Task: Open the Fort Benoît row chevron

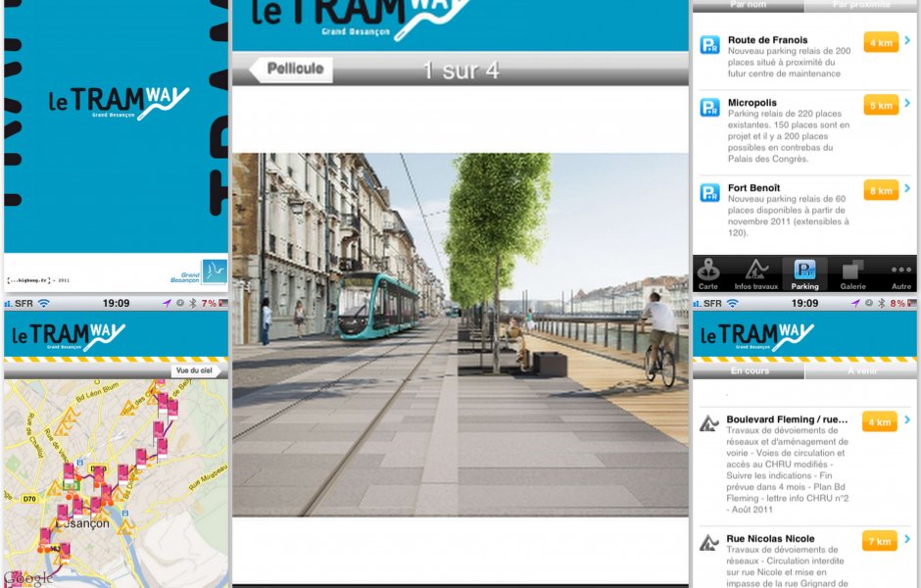Action: click(907, 188)
